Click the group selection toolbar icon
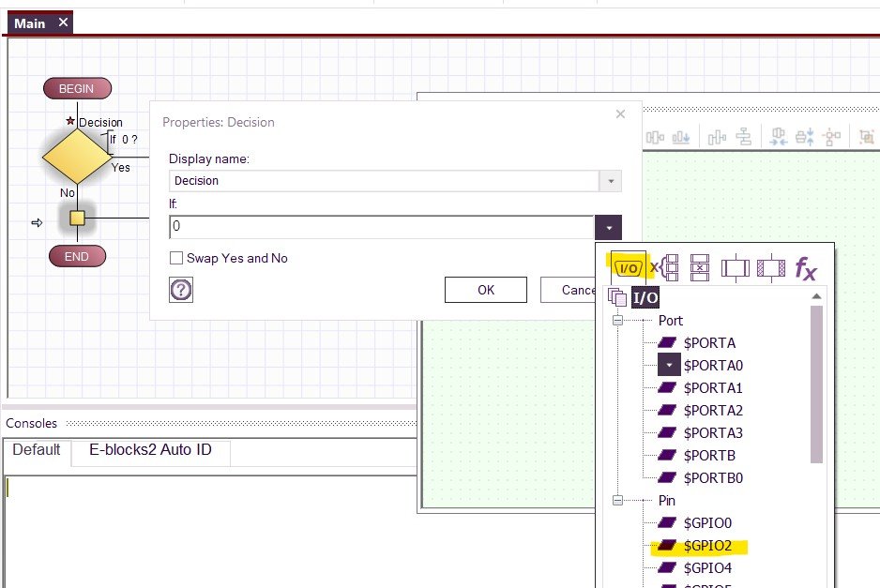 868,138
